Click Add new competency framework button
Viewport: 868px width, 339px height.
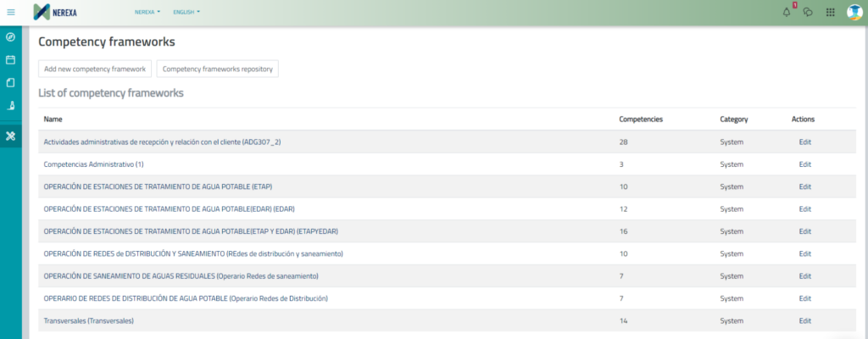(x=95, y=69)
